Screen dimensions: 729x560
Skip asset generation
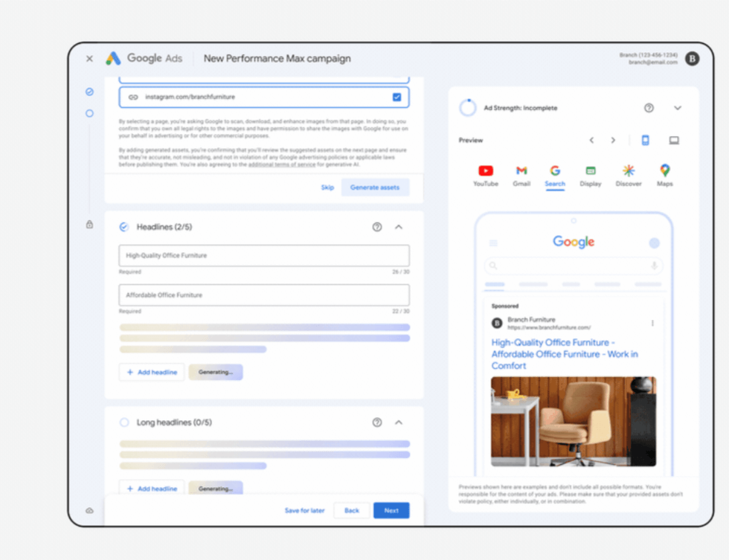(x=327, y=187)
